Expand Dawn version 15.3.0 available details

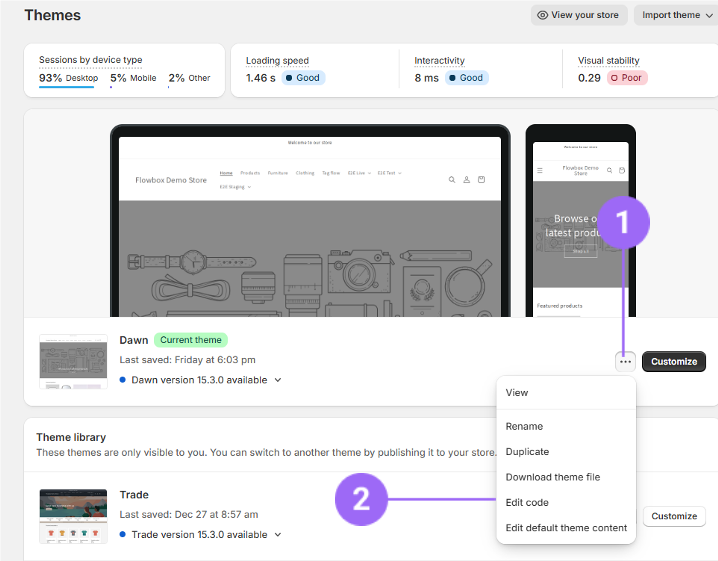point(277,380)
